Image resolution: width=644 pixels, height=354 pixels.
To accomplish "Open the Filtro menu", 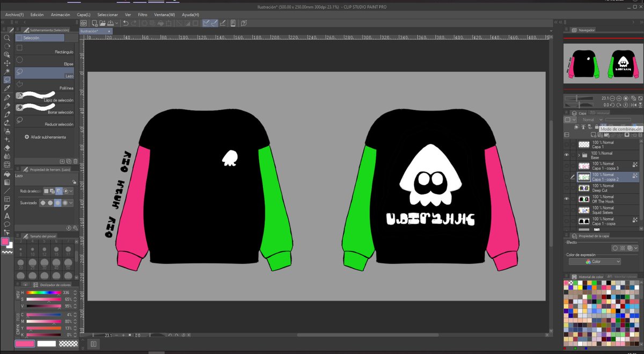I will [x=143, y=15].
